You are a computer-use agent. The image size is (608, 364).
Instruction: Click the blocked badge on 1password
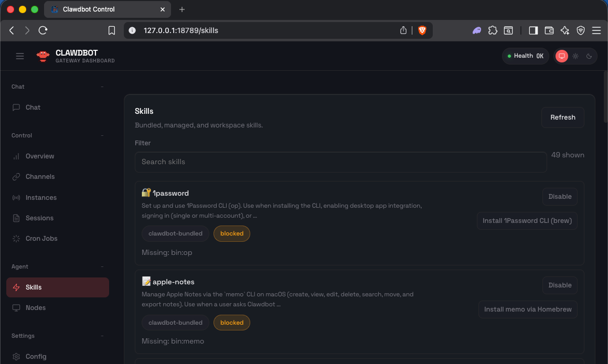tap(232, 234)
